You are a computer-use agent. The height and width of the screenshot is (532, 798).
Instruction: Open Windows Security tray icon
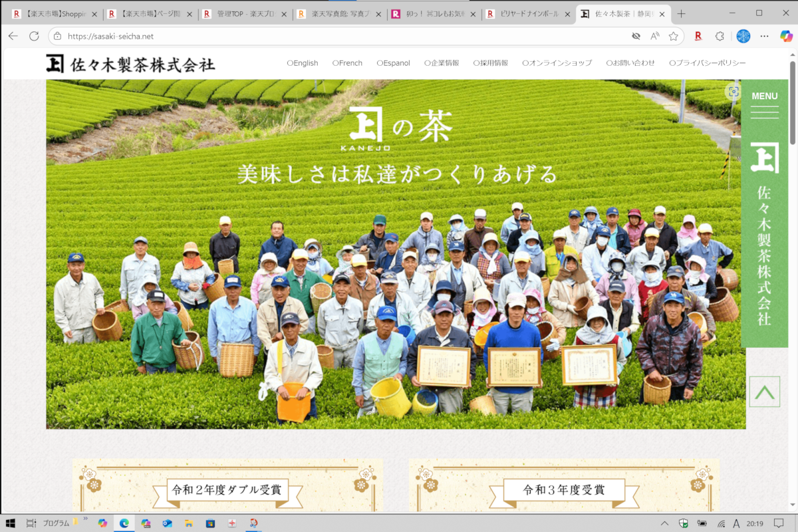coord(684,523)
